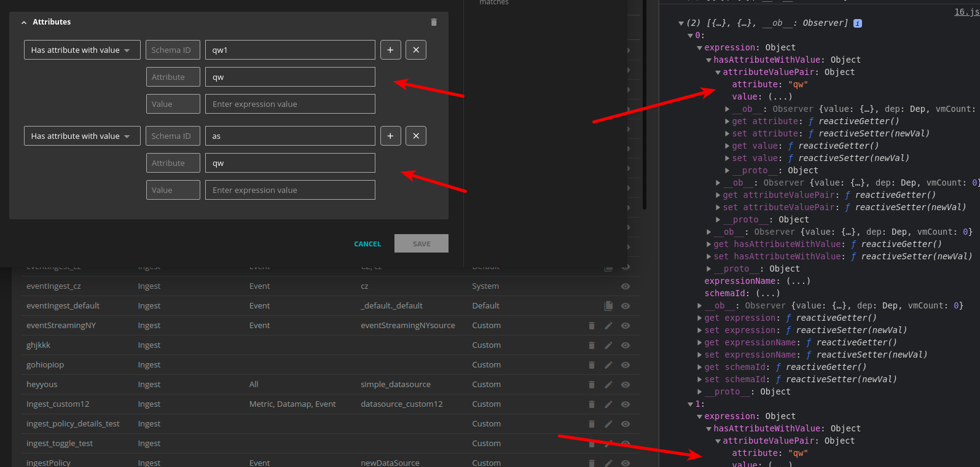View the eventIngest_default policy

(625, 306)
